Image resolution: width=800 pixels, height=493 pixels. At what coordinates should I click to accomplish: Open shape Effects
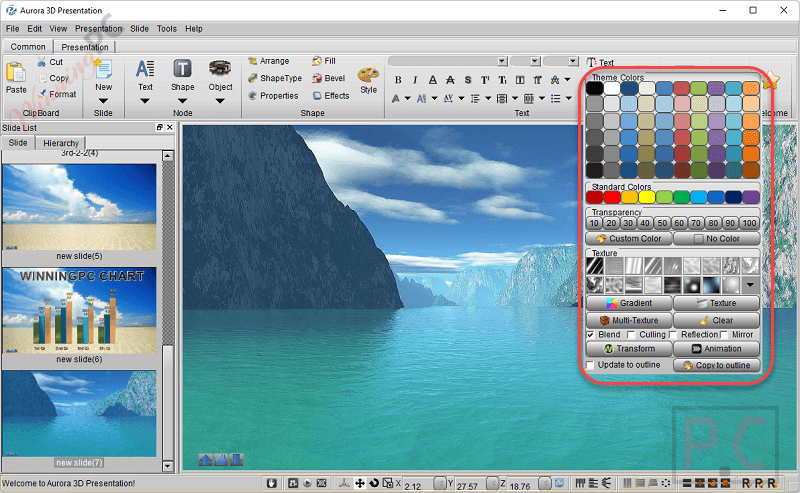(x=331, y=95)
